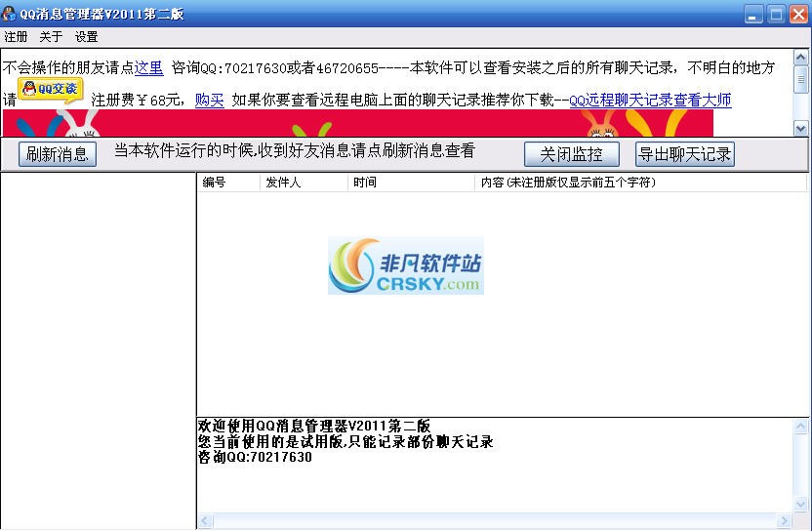Open the 关于 menu
The height and width of the screenshot is (531, 812).
(51, 37)
